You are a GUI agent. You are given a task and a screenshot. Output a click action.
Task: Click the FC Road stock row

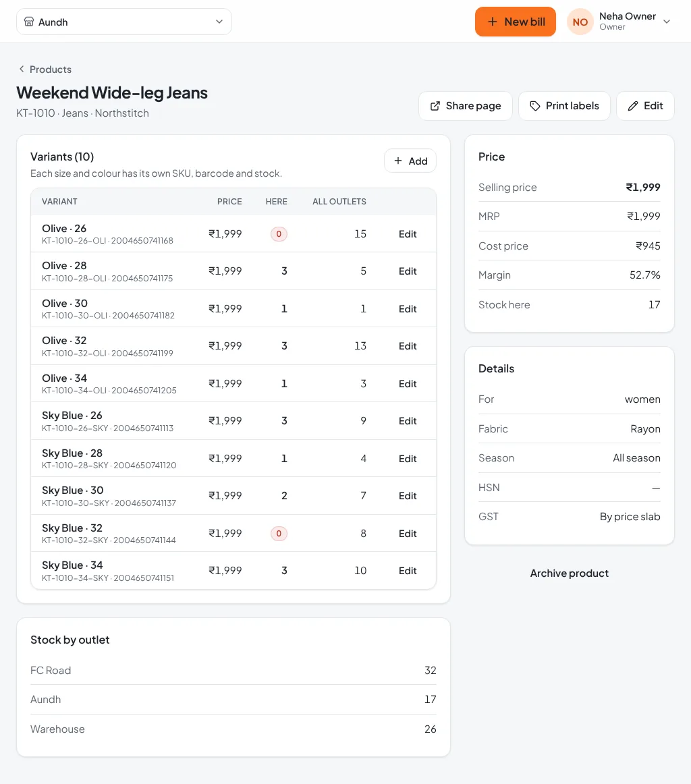tap(233, 670)
